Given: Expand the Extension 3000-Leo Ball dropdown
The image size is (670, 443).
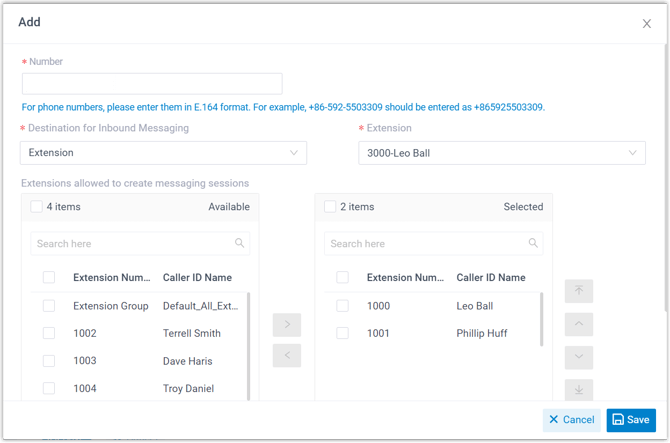Looking at the screenshot, I should tap(501, 153).
